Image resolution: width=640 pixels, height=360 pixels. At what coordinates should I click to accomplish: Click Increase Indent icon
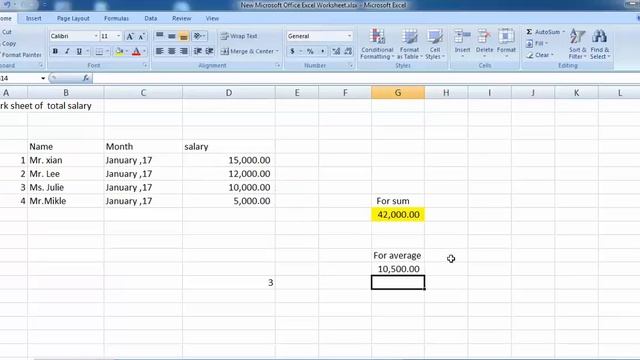pyautogui.click(x=209, y=51)
